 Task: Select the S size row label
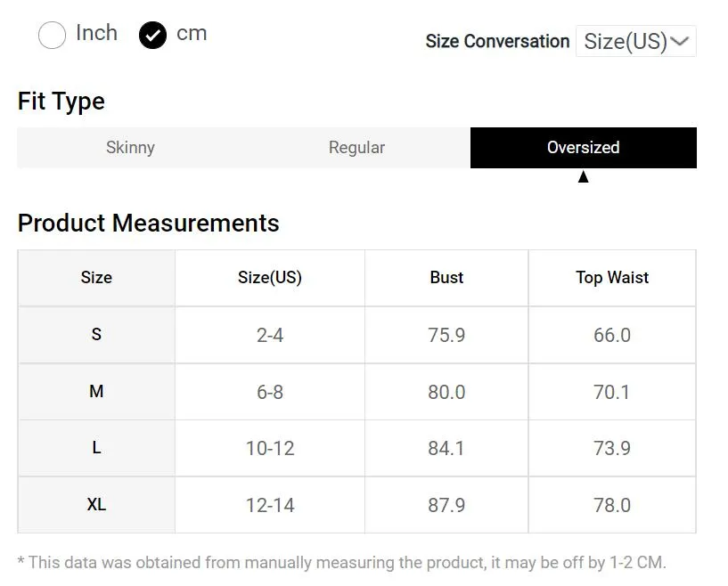pos(96,335)
